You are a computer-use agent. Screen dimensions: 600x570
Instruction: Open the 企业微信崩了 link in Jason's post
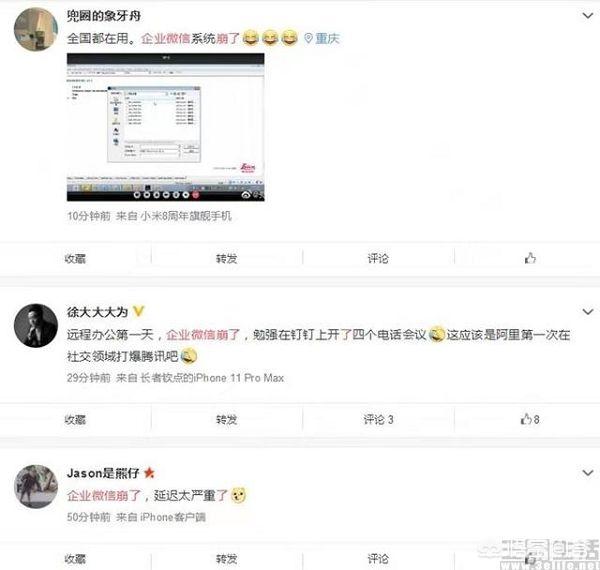point(104,496)
